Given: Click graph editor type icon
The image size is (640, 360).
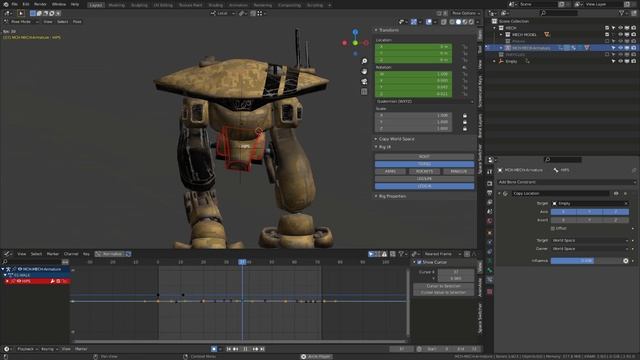Looking at the screenshot, I should (7, 254).
